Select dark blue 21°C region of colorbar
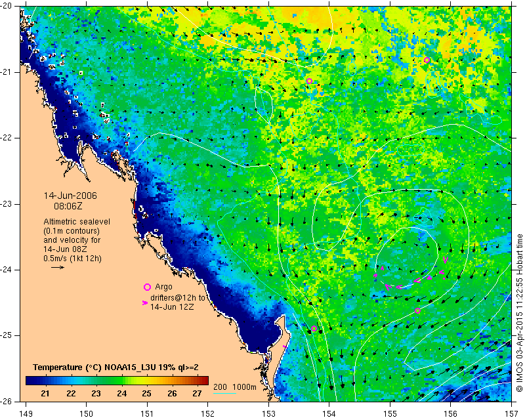The width and height of the screenshot is (525, 420). pyautogui.click(x=45, y=381)
